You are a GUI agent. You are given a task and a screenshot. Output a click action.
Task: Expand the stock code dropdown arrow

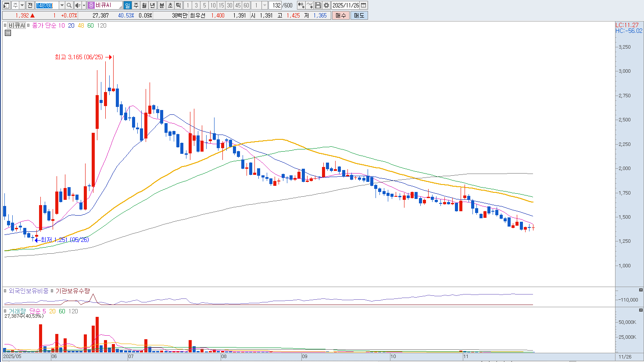pos(62,5)
